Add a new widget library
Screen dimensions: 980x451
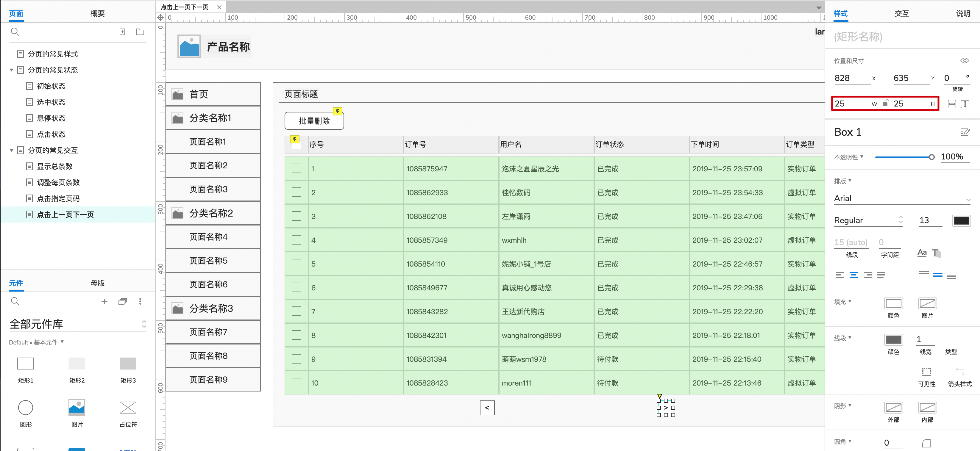pyautogui.click(x=104, y=302)
